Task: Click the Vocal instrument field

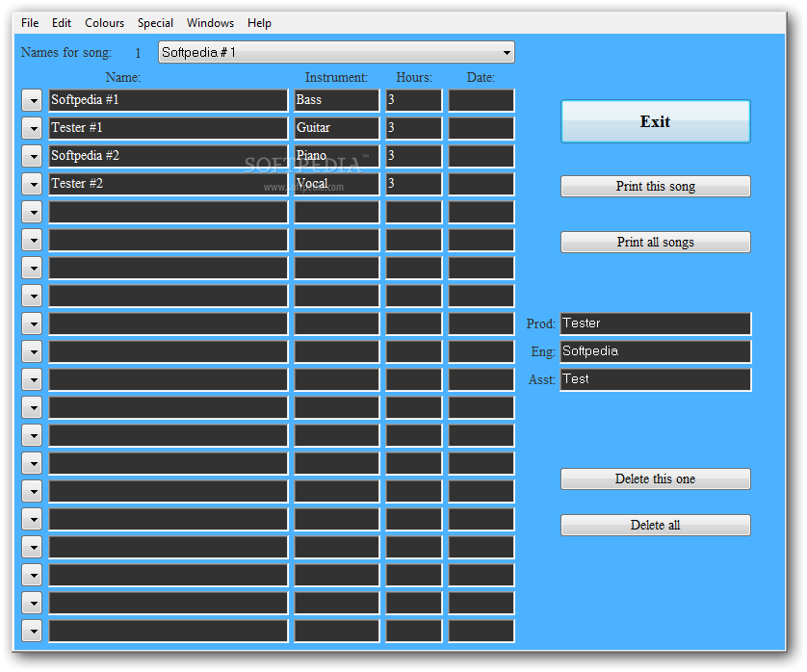Action: pyautogui.click(x=337, y=184)
